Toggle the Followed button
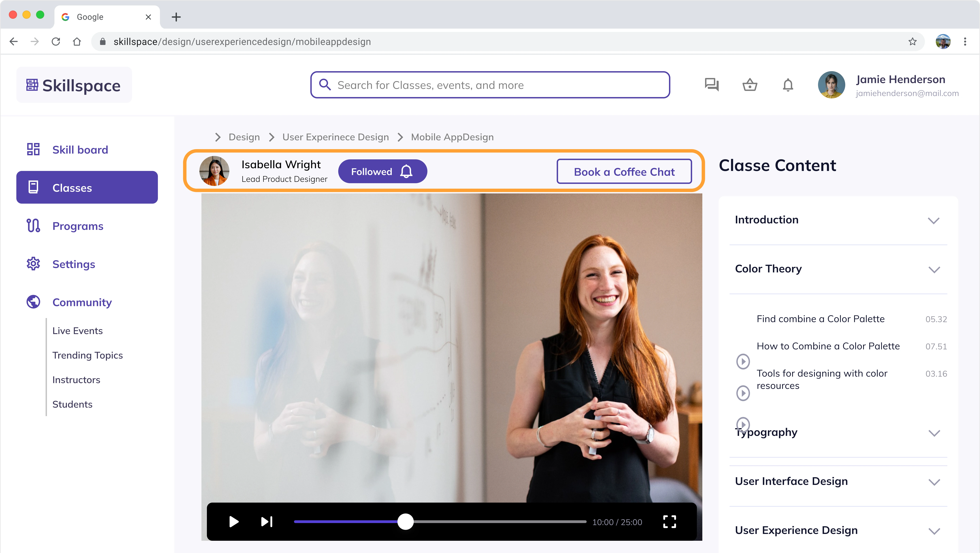The width and height of the screenshot is (980, 553). 383,172
